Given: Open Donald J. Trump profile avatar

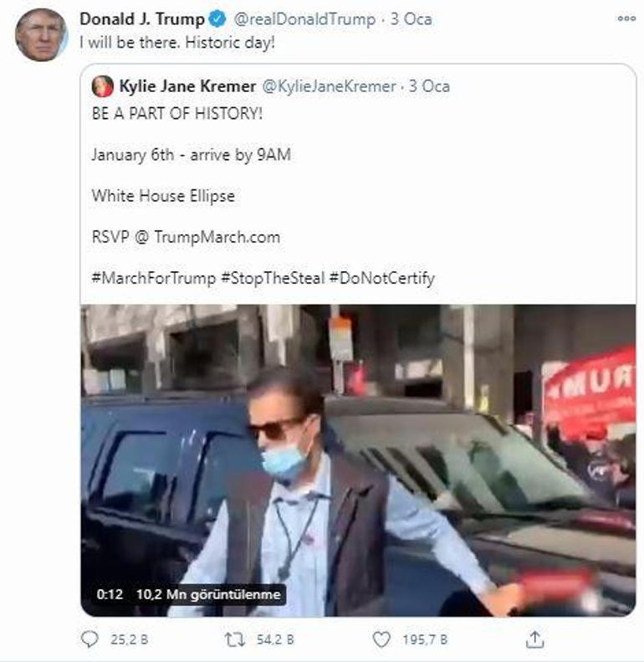Looking at the screenshot, I should tap(41, 35).
